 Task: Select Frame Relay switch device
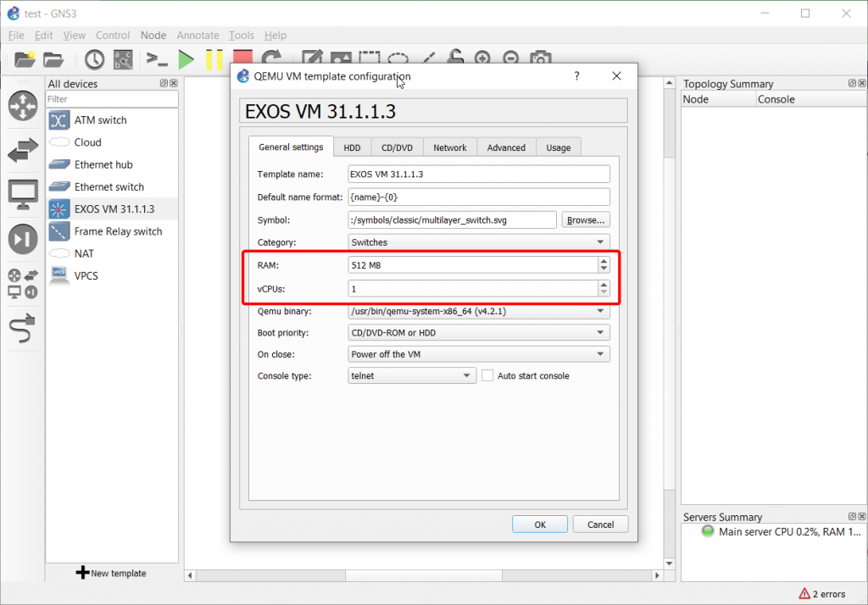(x=113, y=230)
